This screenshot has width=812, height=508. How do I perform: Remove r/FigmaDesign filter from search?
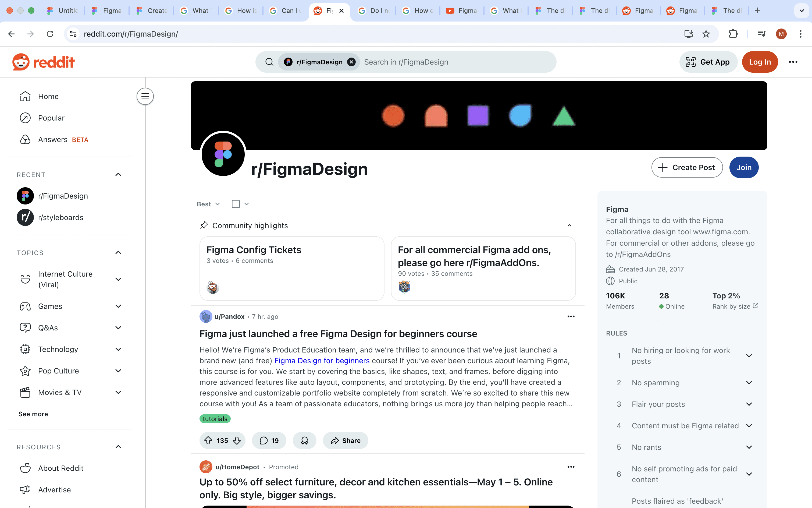(x=351, y=62)
